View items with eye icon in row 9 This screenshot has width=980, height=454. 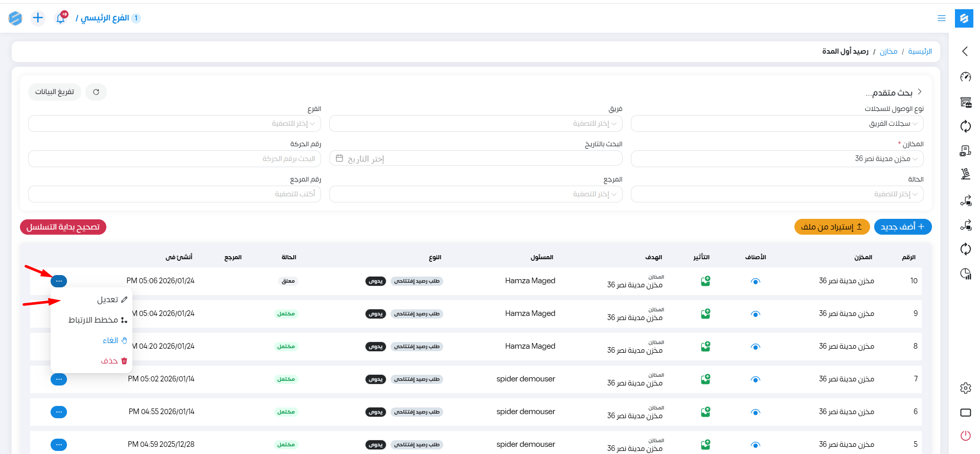pos(756,314)
